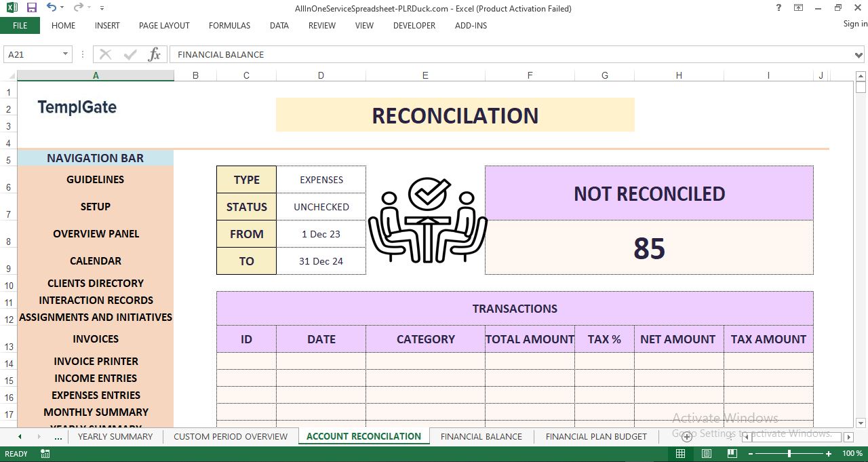
Task: Click the TO date 31 Dec 24
Action: click(321, 261)
